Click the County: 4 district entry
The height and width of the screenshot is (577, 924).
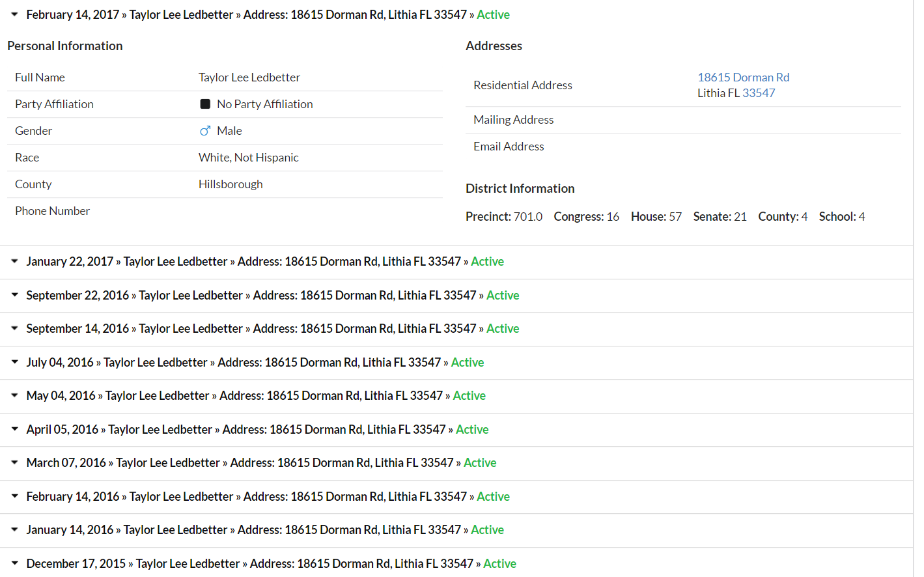(783, 216)
